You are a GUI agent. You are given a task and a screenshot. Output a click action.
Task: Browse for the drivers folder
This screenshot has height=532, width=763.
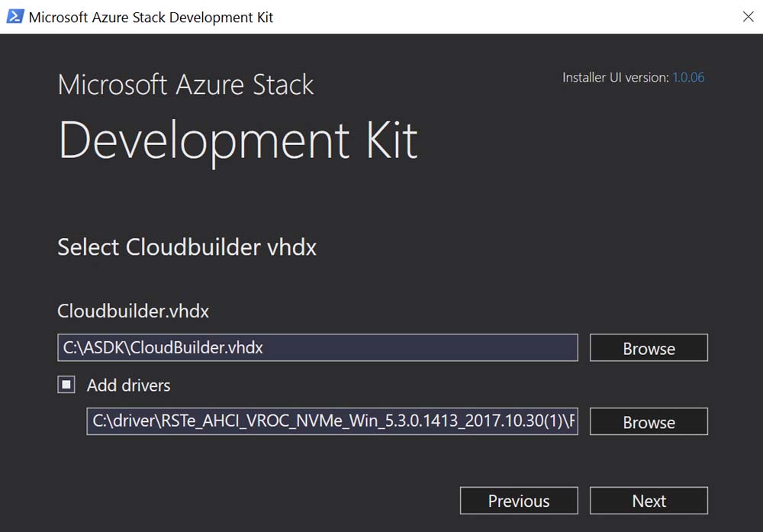pyautogui.click(x=649, y=422)
